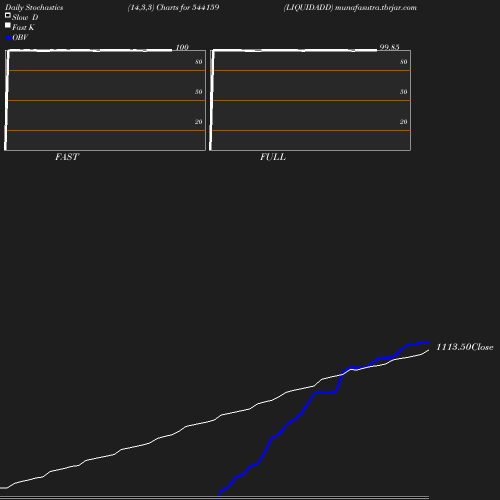Click the 50 level label in FULL chart
500x500 pixels.
(404, 92)
